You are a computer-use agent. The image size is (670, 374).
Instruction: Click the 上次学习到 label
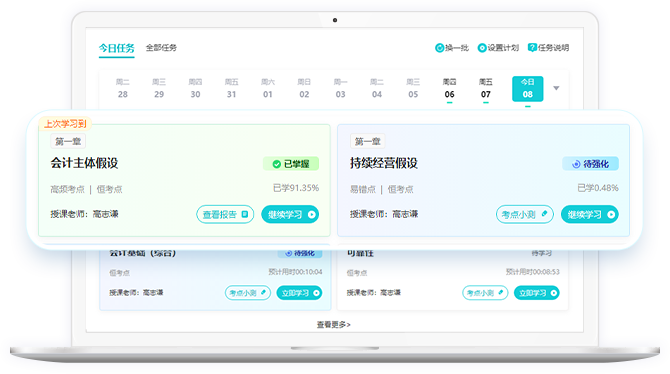(x=65, y=124)
